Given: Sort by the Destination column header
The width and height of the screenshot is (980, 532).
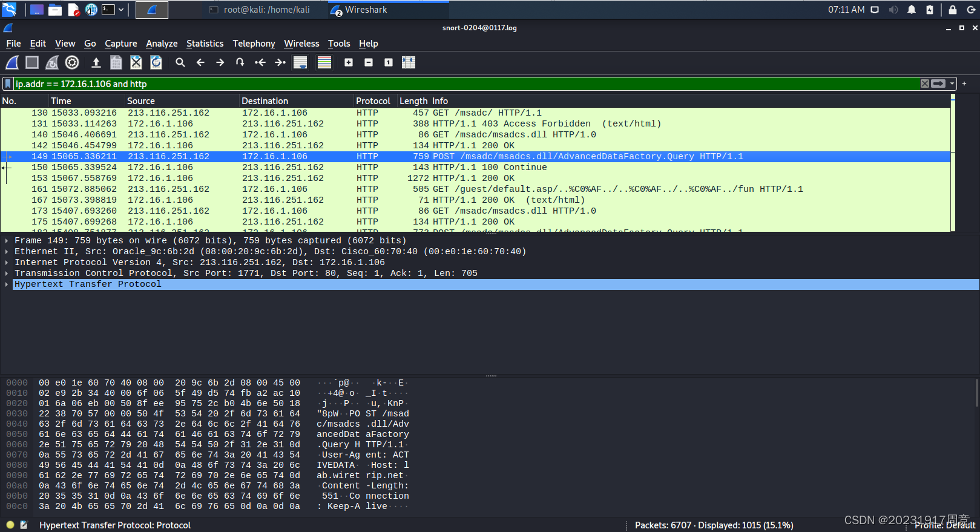Looking at the screenshot, I should (x=297, y=100).
